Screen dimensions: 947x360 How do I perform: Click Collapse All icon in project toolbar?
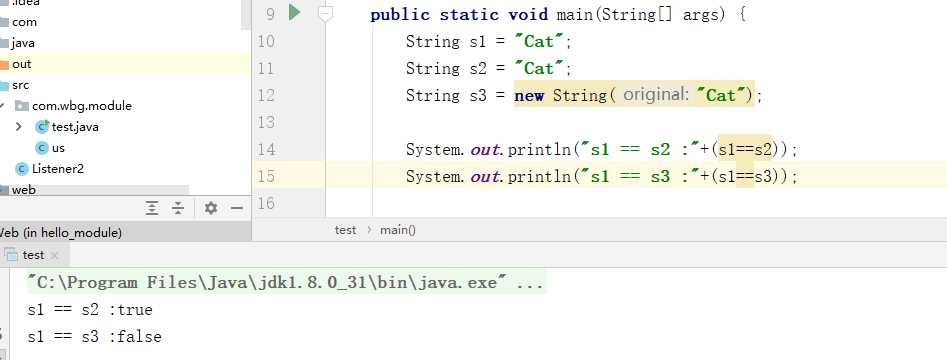pos(178,208)
